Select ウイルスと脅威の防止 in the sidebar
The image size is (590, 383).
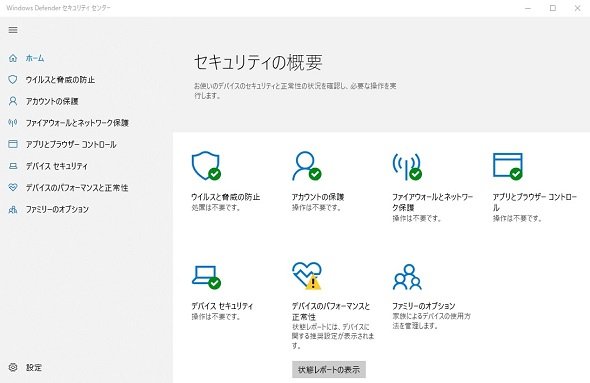[x=60, y=79]
